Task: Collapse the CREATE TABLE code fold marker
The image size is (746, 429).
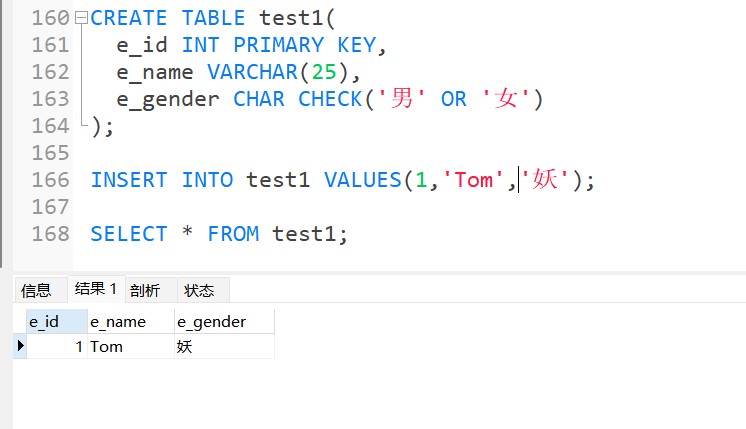Action: (81, 18)
